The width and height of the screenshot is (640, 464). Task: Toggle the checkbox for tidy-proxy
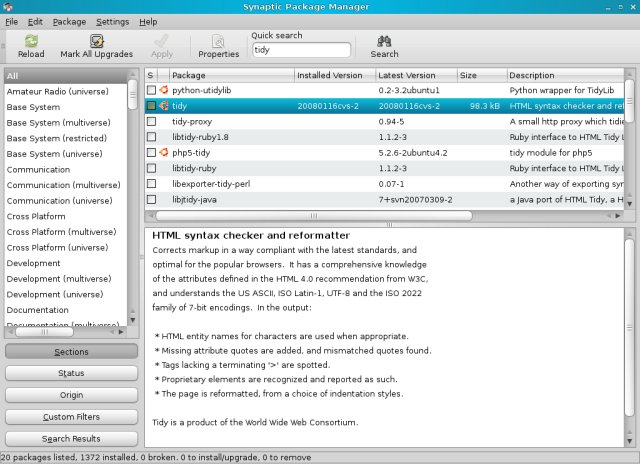(x=152, y=121)
